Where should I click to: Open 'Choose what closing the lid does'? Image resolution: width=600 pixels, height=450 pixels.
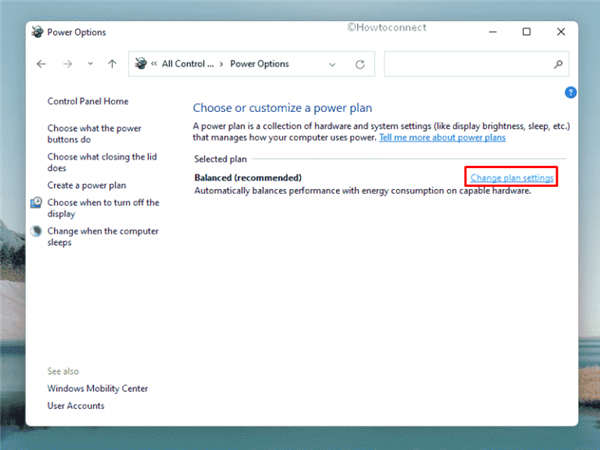102,162
